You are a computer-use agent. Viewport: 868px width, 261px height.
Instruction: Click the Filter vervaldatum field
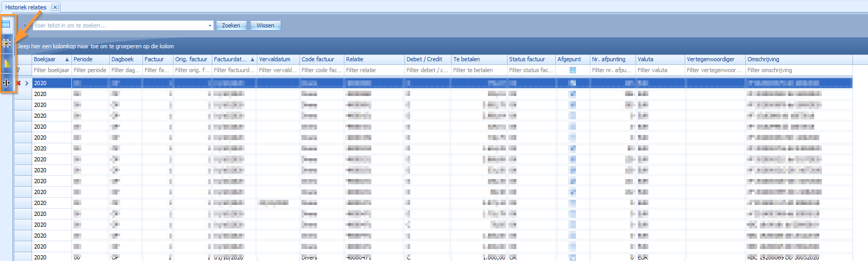[x=279, y=70]
